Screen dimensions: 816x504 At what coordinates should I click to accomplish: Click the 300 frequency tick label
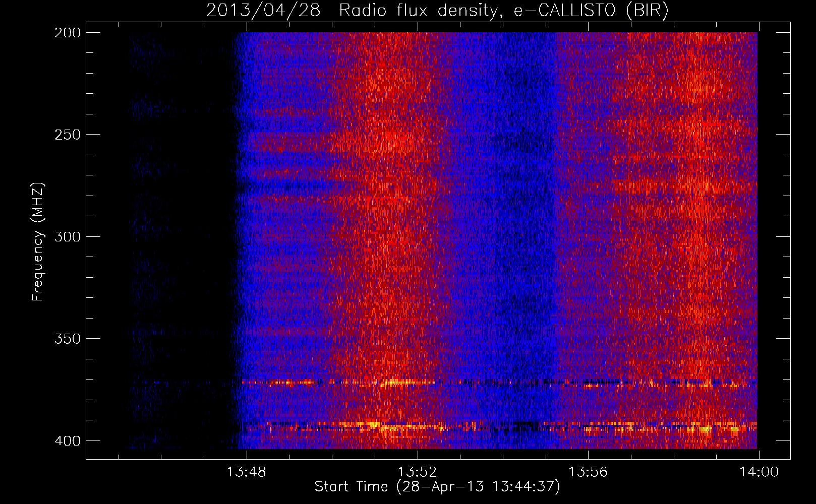68,237
